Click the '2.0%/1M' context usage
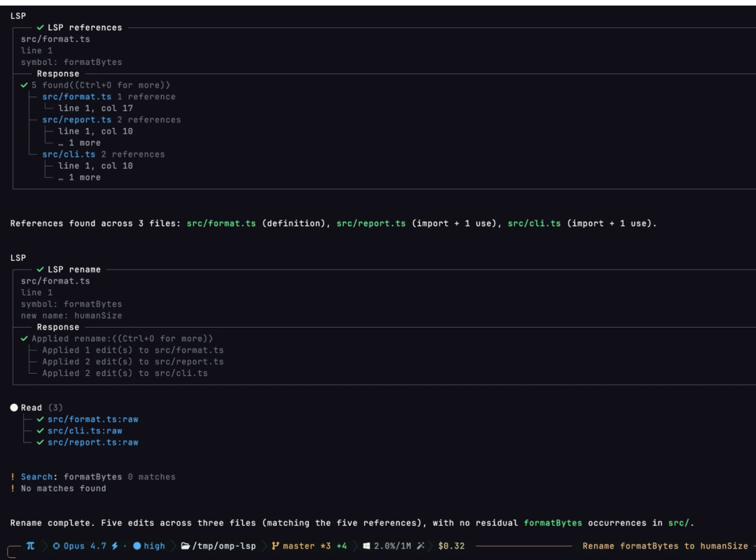Image resolution: width=756 pixels, height=560 pixels. [393, 546]
